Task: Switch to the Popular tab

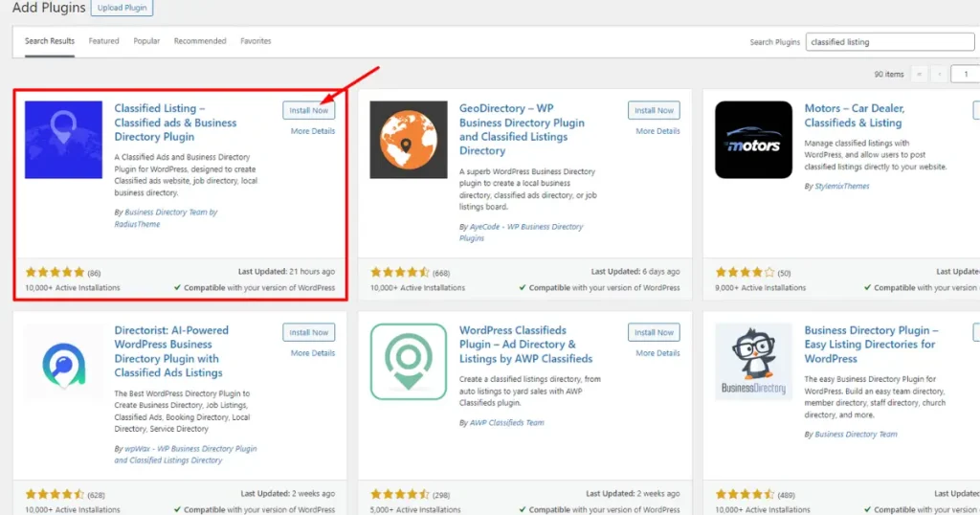Action: click(x=146, y=41)
